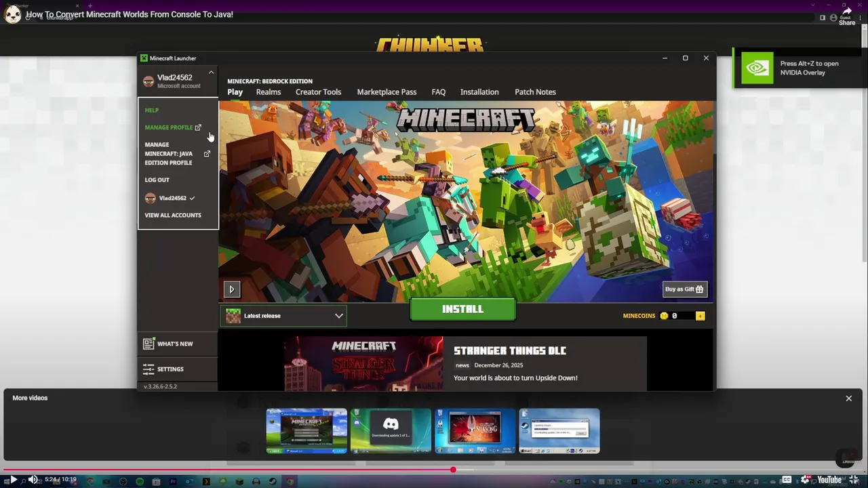Exit fullscreen mode icon
This screenshot has height=488, width=868.
[854, 480]
